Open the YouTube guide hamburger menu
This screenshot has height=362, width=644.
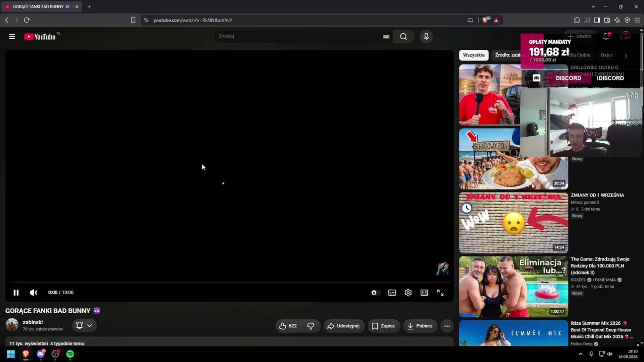[x=12, y=37]
